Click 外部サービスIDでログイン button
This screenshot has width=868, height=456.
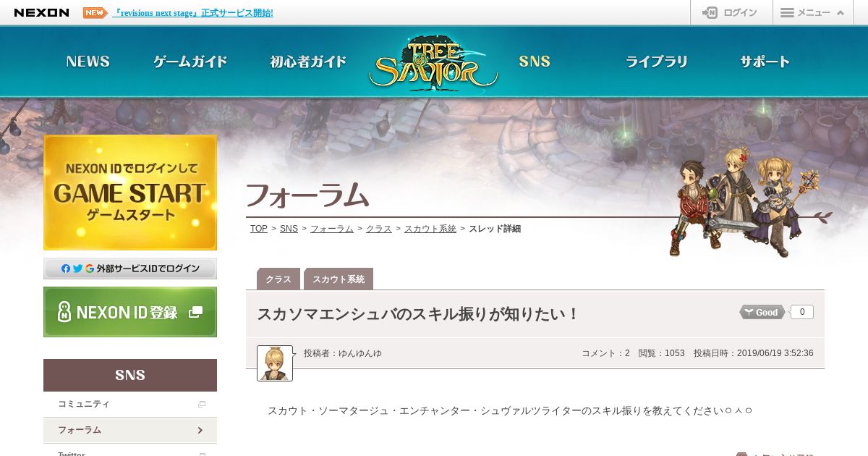point(130,269)
